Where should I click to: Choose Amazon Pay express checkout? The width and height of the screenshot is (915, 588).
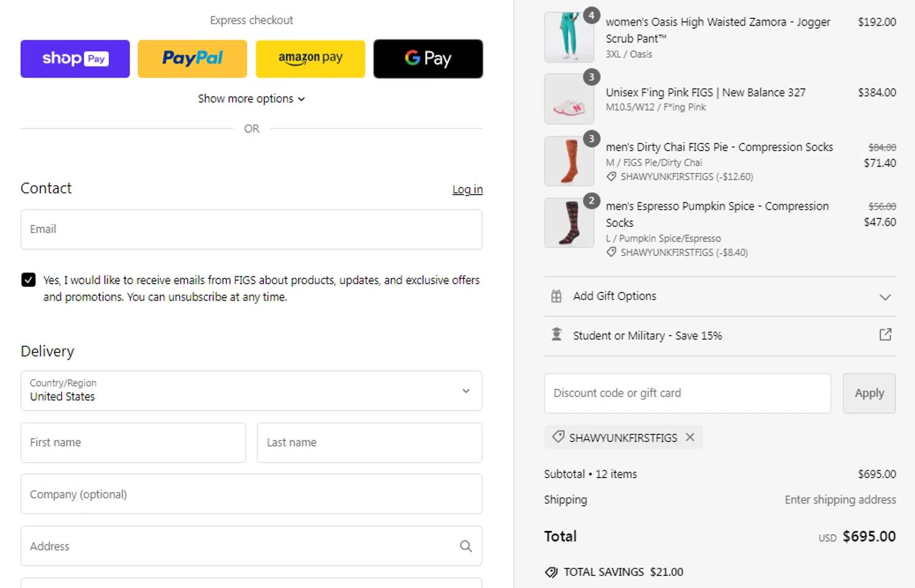click(x=310, y=59)
